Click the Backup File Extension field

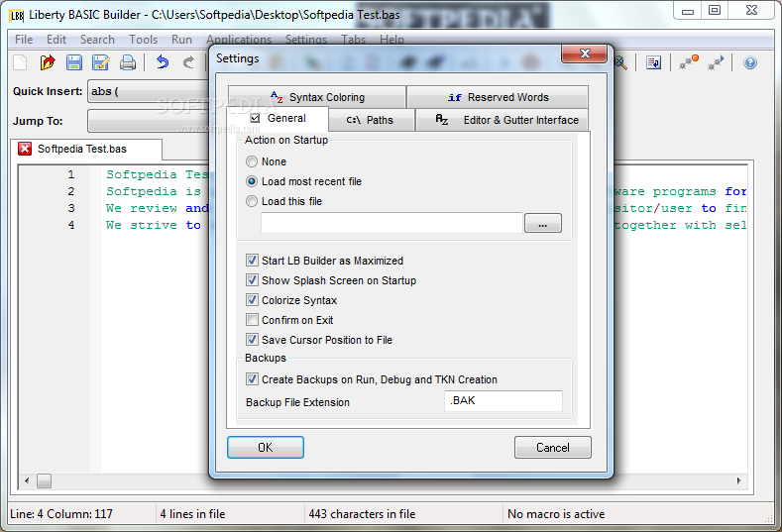(x=503, y=401)
